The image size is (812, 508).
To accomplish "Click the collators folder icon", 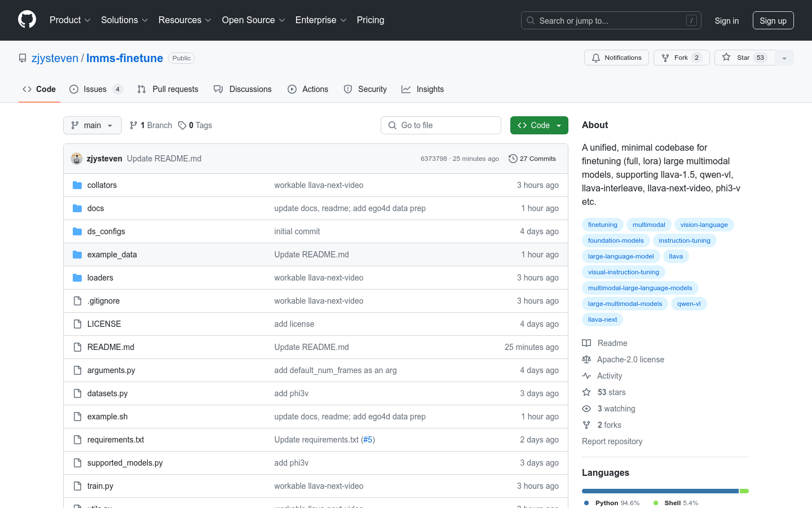I will click(77, 185).
